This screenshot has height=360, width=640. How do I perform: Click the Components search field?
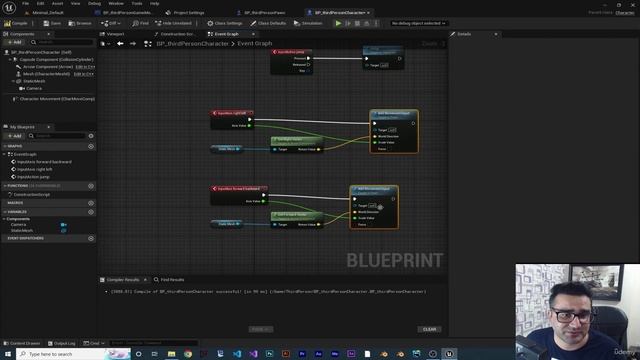point(61,42)
